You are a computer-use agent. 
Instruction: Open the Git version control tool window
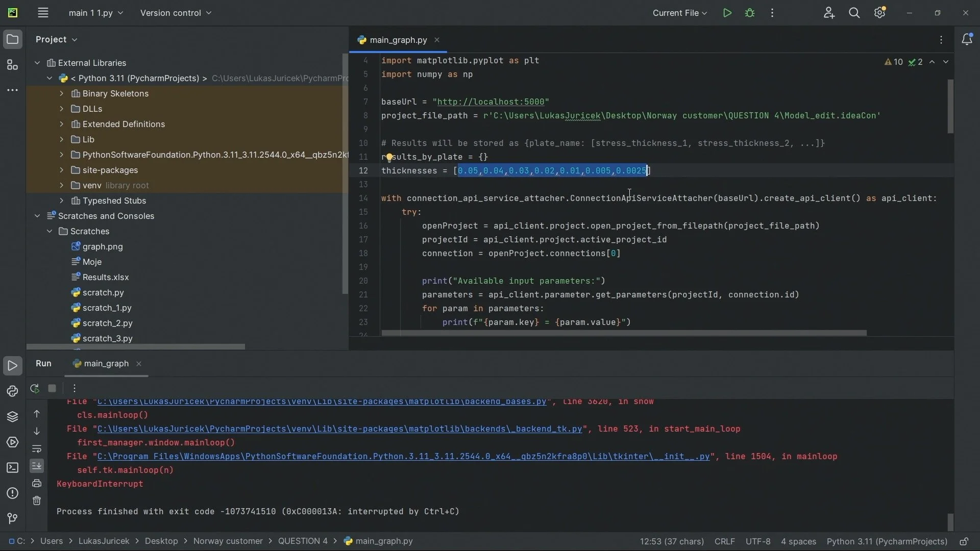coord(12,518)
